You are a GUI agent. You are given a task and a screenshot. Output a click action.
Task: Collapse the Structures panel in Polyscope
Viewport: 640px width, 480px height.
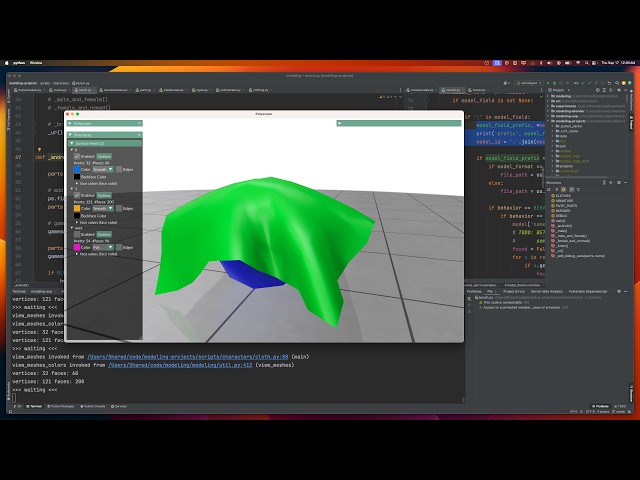click(x=70, y=135)
